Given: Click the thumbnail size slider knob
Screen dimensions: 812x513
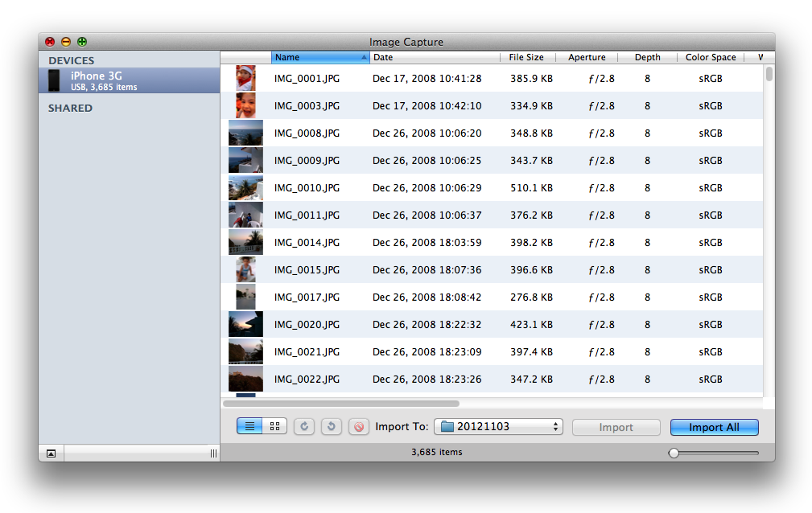Looking at the screenshot, I should [674, 453].
